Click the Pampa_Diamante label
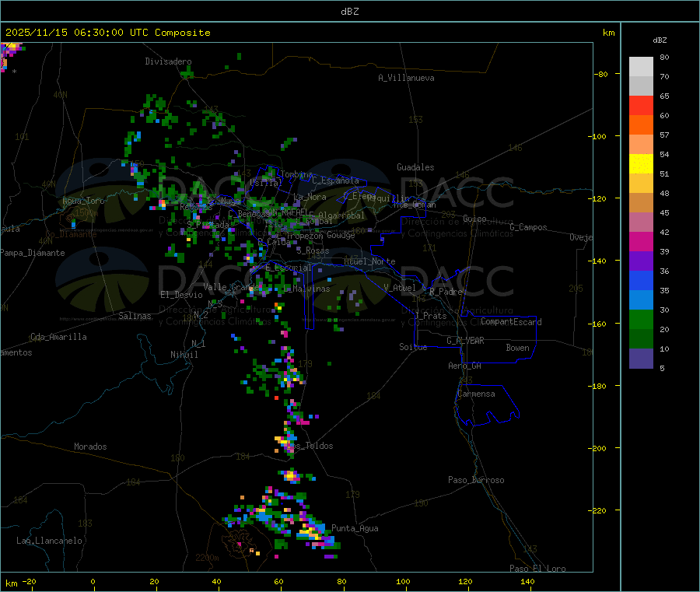700x592 pixels. (33, 253)
